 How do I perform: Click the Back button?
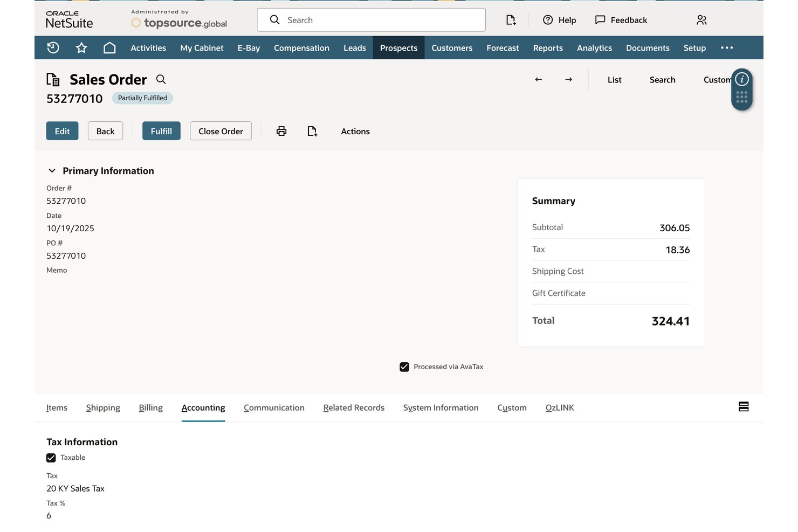(x=105, y=131)
